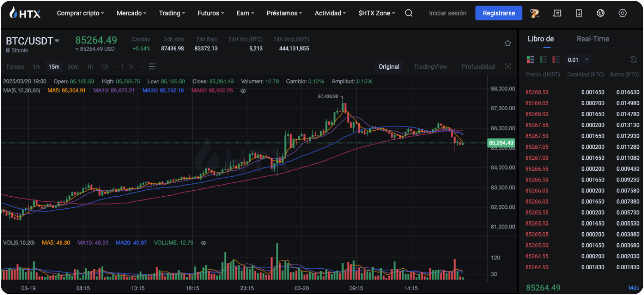
Task: Expand the BTC/USDT pair selector
Action: click(57, 41)
